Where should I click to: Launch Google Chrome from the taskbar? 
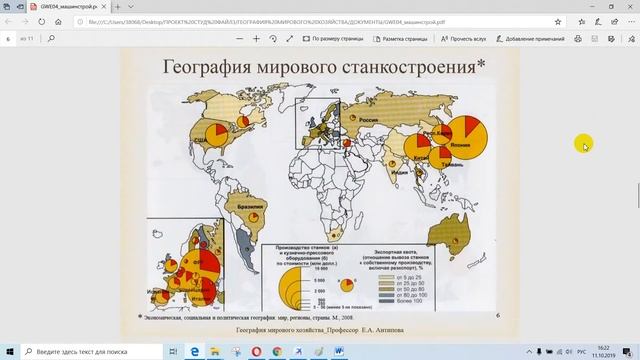pyautogui.click(x=277, y=351)
